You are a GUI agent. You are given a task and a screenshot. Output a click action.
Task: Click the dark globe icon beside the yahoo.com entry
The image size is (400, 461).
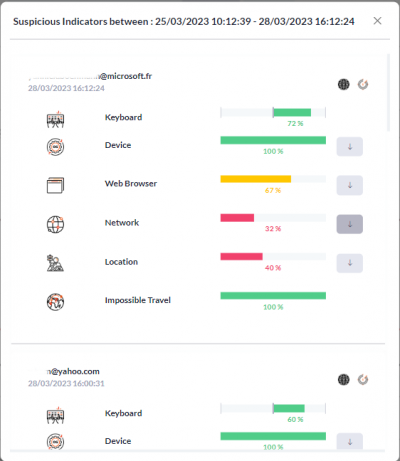[344, 379]
